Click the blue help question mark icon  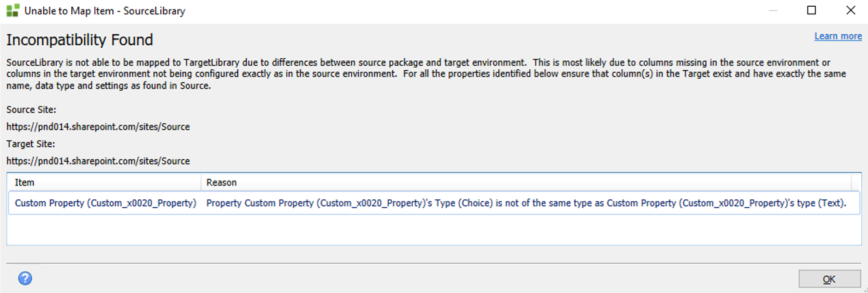click(x=25, y=278)
